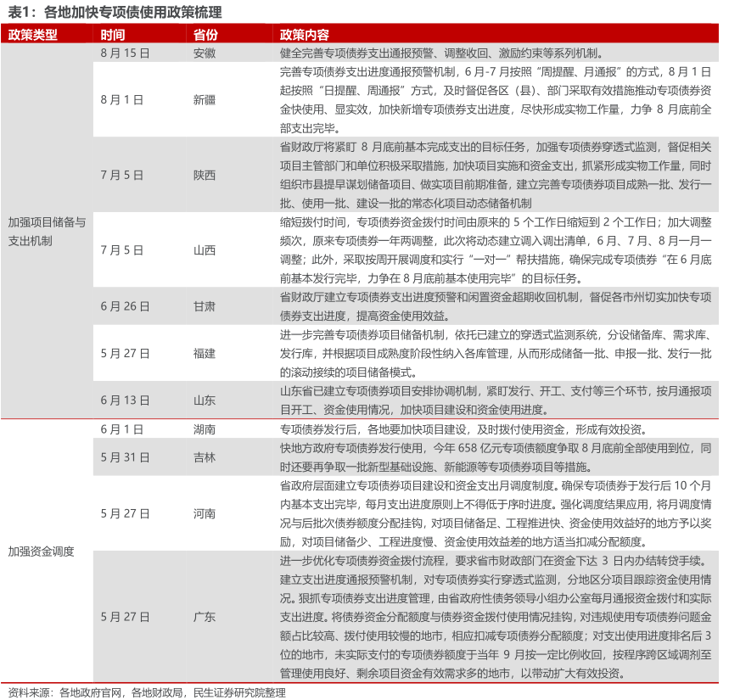
Task: Click the province cell '新疆'
Action: 205,99
